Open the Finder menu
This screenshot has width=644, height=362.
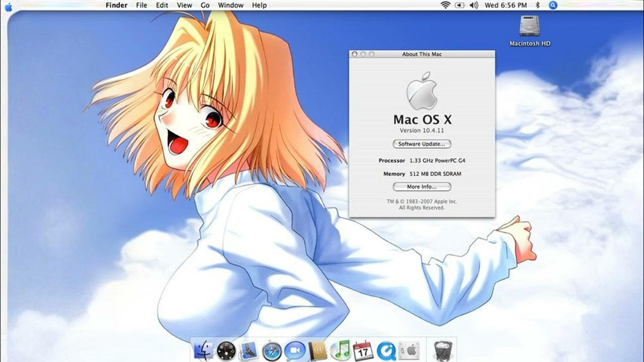click(x=116, y=5)
